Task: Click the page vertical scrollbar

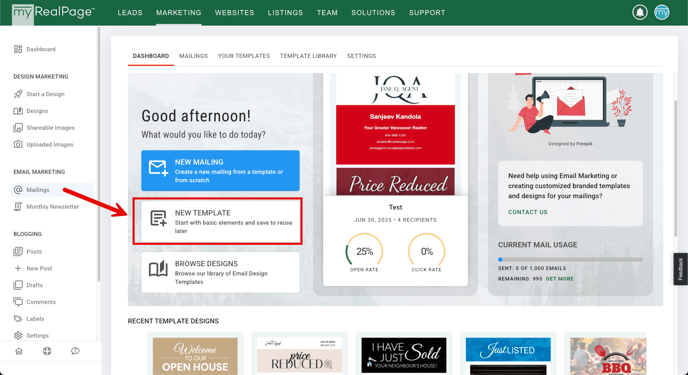Action: tap(676, 169)
